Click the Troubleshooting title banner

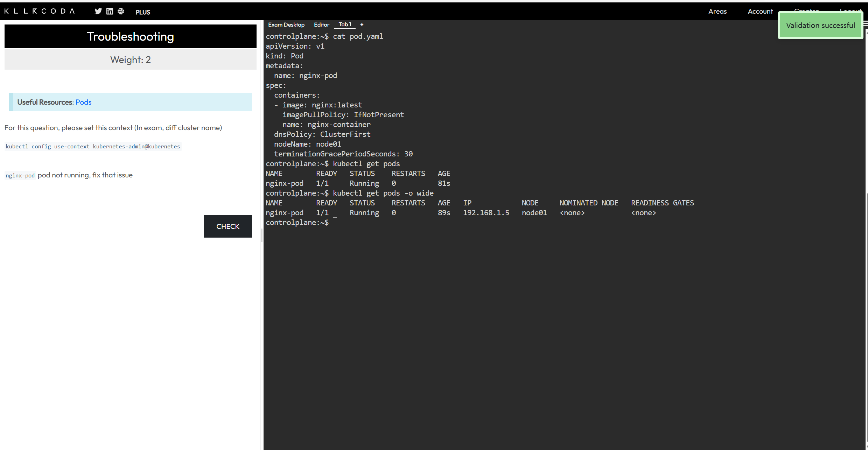pyautogui.click(x=130, y=36)
